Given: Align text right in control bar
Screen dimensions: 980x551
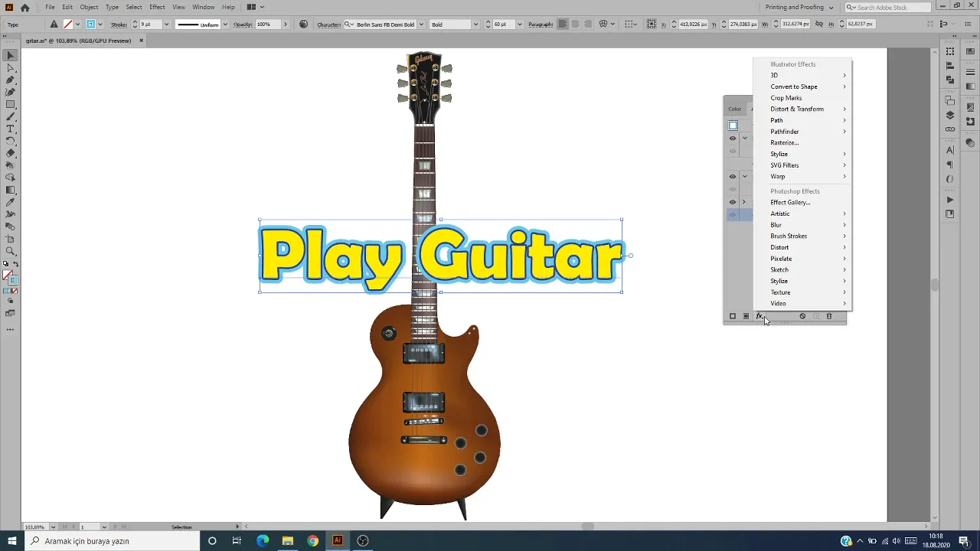Looking at the screenshot, I should click(587, 24).
